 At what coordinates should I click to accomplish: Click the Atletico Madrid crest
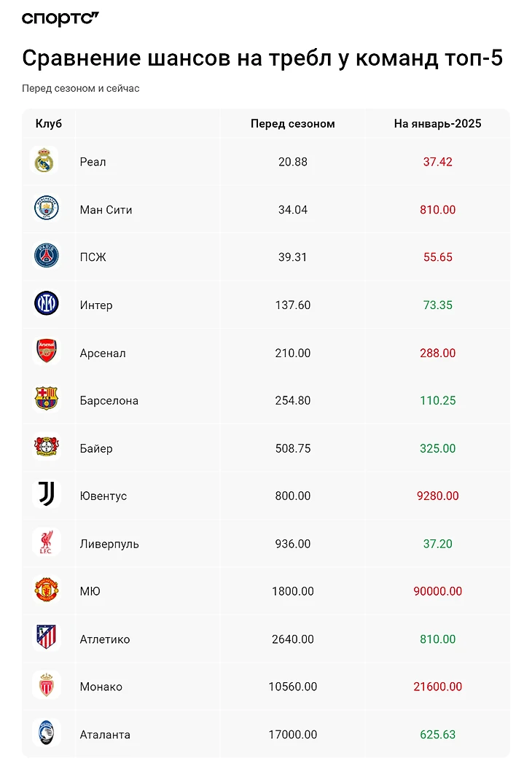[x=46, y=639]
